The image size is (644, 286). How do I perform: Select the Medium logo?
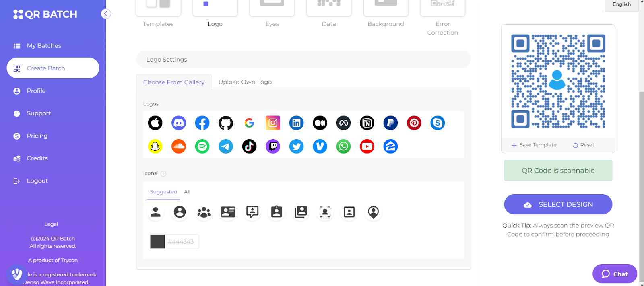click(320, 123)
